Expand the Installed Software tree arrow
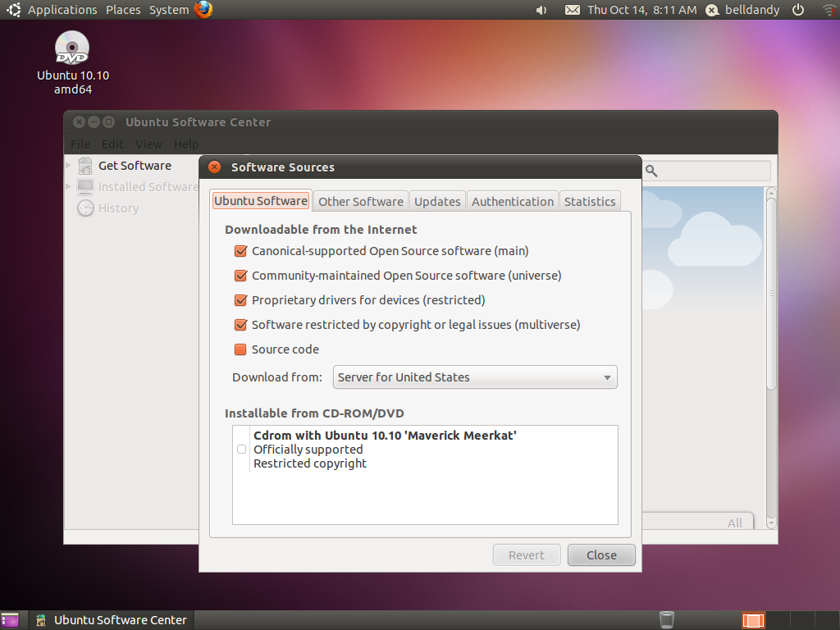840x630 pixels. 69,186
